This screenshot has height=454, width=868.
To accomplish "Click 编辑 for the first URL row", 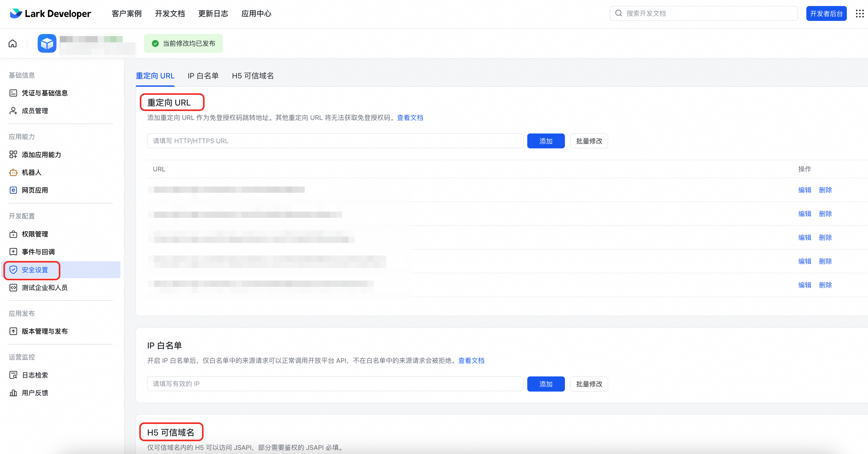I will coord(804,190).
